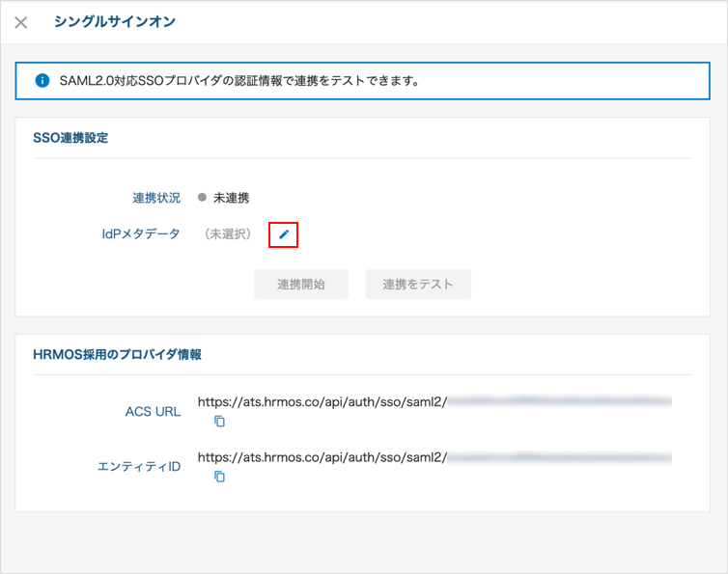Click the HRMOS採用のプロバイダ情報 heading

click(117, 354)
